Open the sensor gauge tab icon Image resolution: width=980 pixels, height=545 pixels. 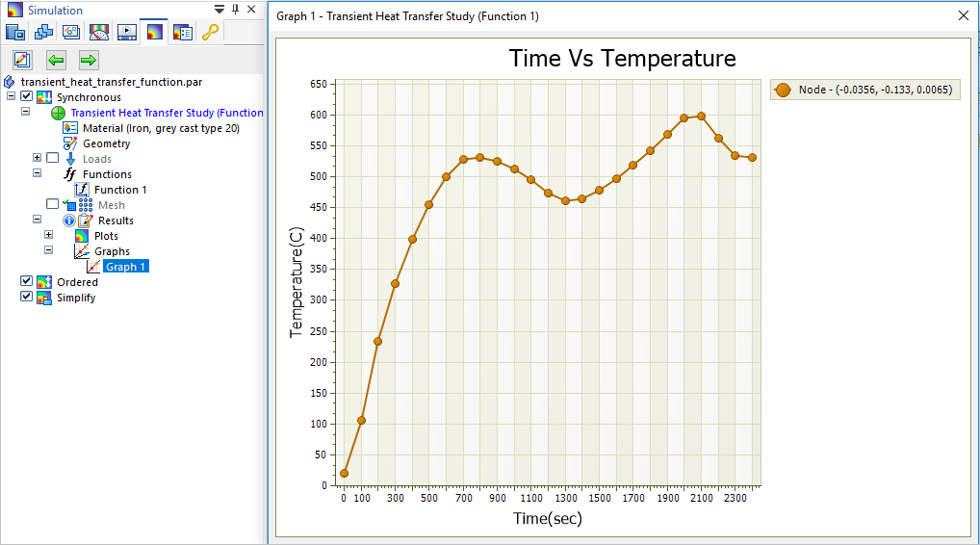tap(98, 32)
